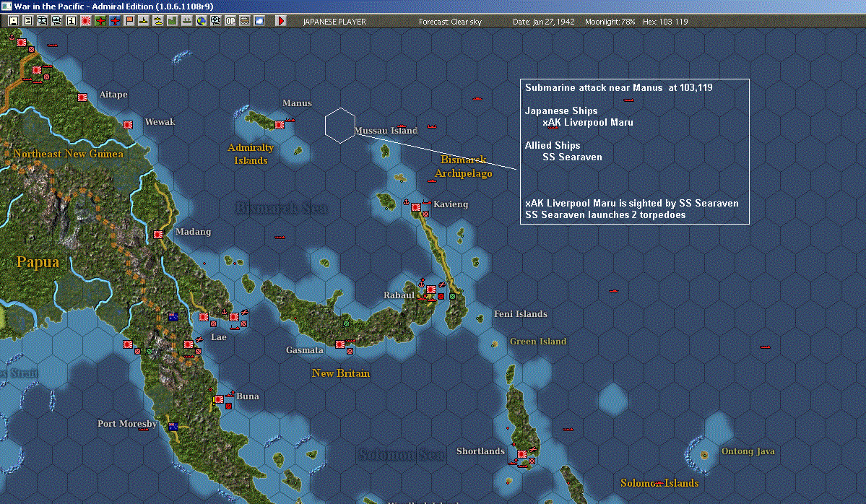Click 'SS Searaven' under Allied Ships
Screen dimensions: 866x504
[572, 157]
